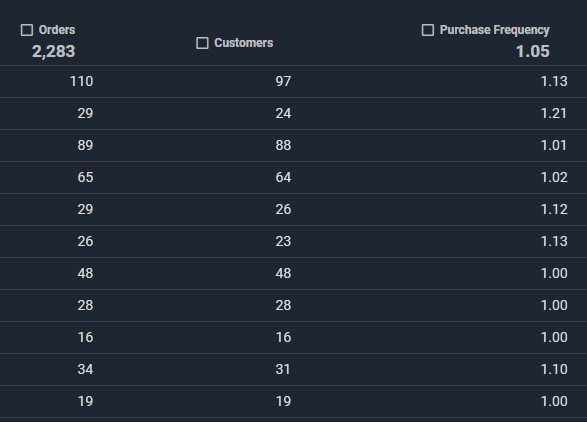This screenshot has width=587, height=422.
Task: Select the Customers cell showing 31
Action: pos(283,370)
